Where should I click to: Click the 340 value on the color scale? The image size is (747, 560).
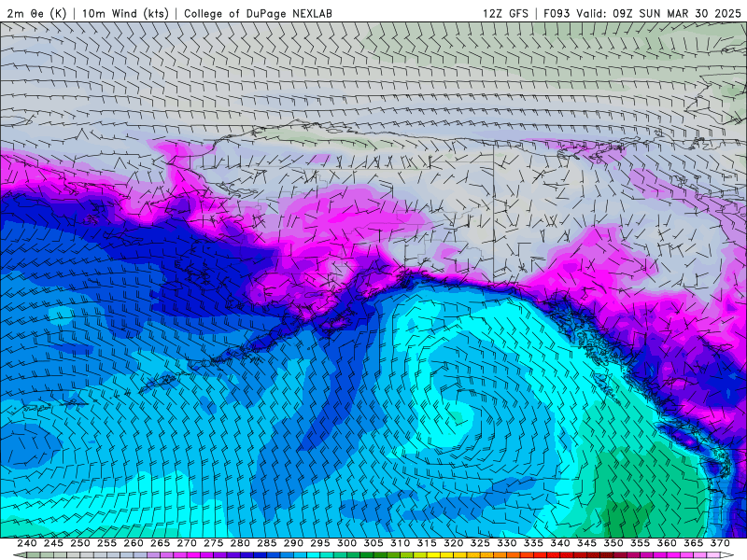(560, 543)
